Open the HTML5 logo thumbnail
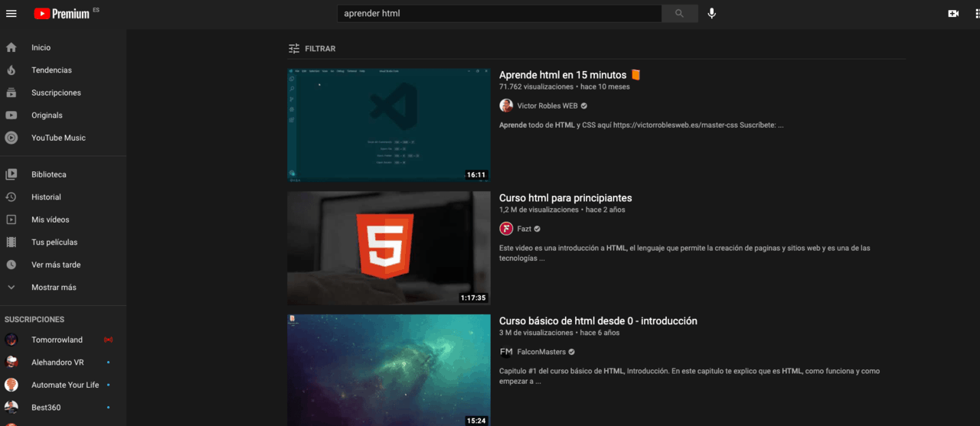 click(389, 248)
